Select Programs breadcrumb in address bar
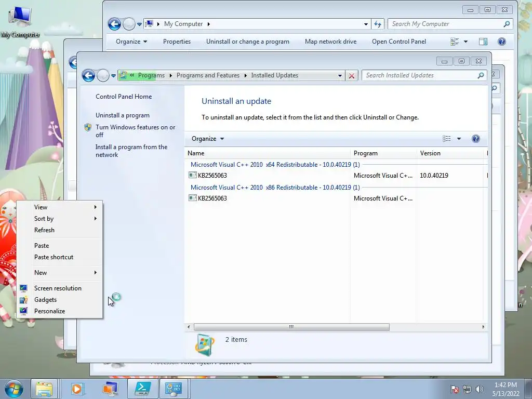532x399 pixels. tap(151, 75)
